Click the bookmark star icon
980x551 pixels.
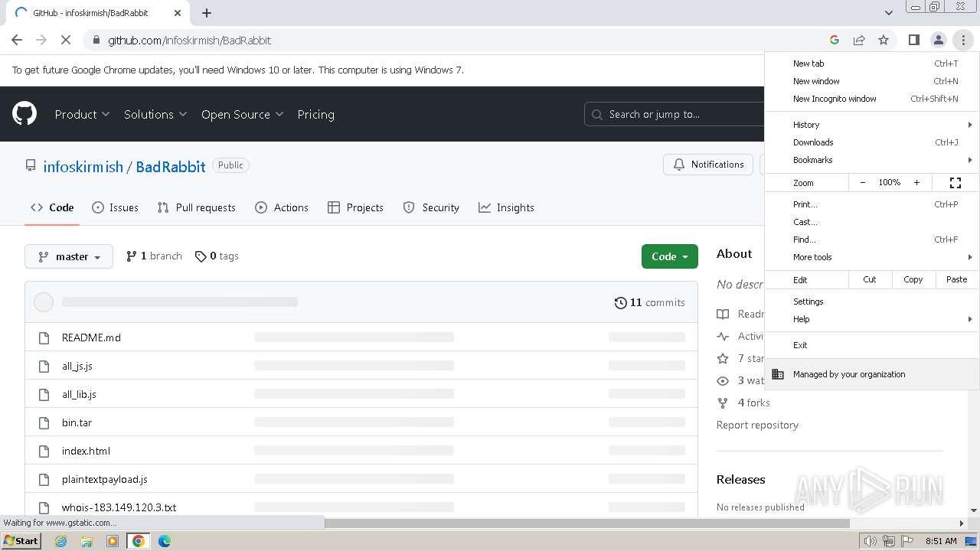(884, 40)
